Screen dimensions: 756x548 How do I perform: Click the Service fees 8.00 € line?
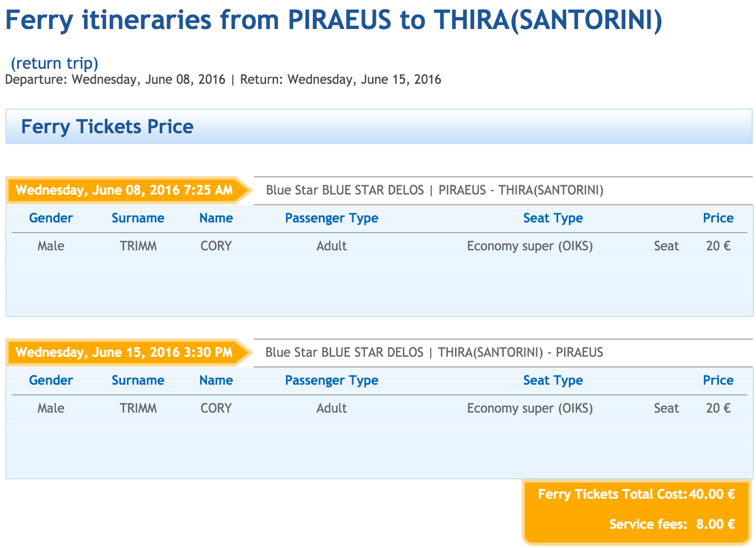point(673,524)
